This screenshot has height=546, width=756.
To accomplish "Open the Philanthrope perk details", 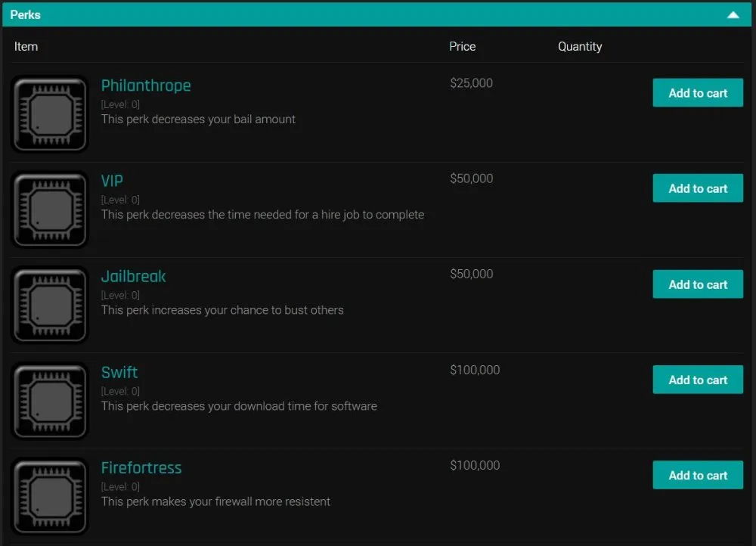I will pos(146,85).
